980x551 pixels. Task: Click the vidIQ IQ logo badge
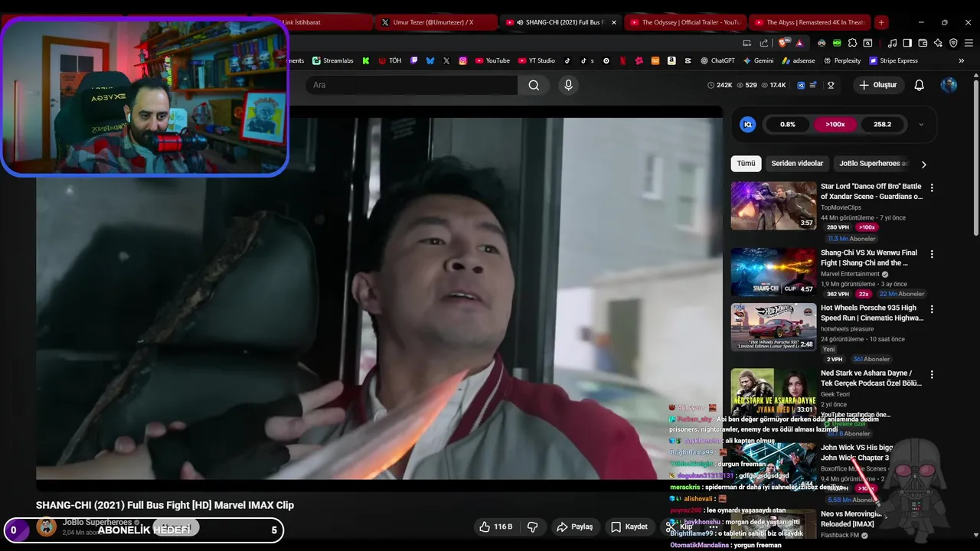(748, 124)
